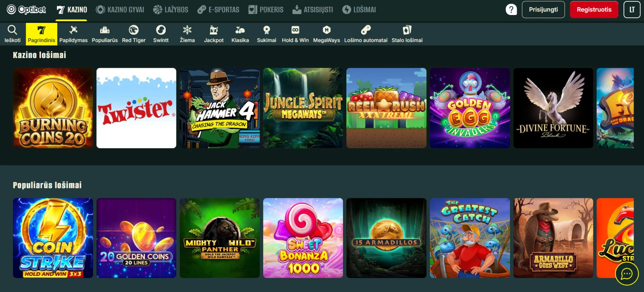
Task: Go to the Lažybos section
Action: coord(171,10)
